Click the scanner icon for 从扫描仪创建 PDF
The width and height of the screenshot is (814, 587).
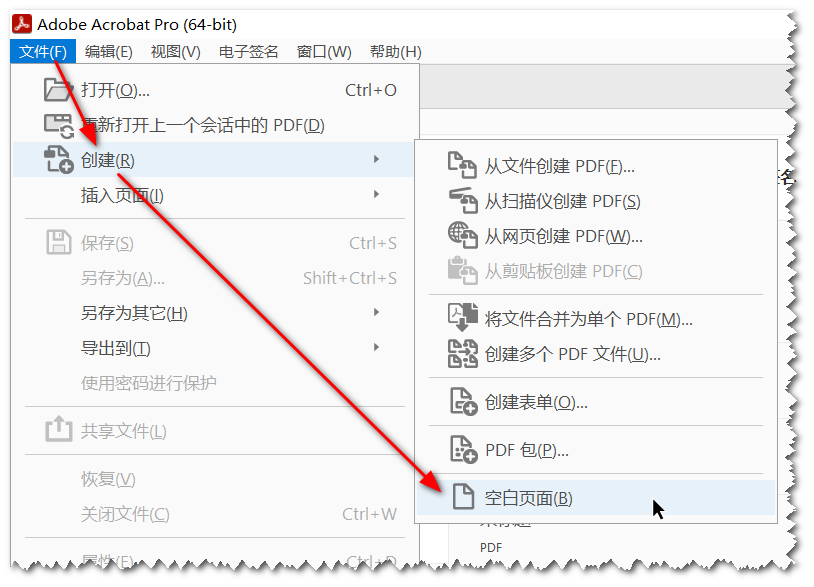(x=463, y=200)
